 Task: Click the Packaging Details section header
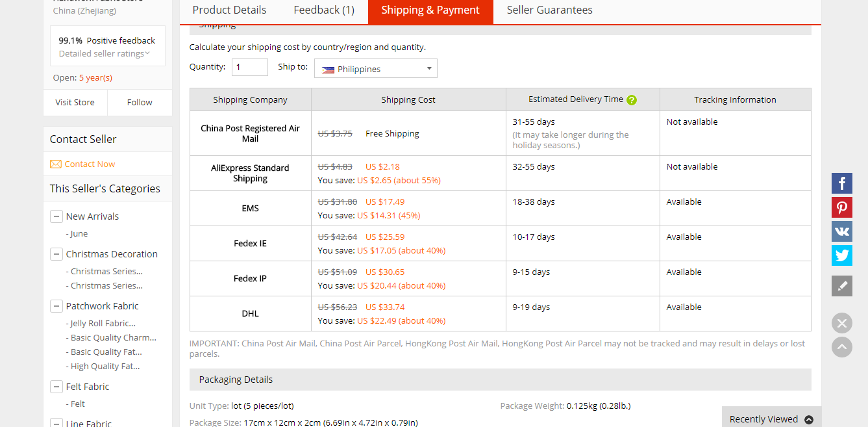pyautogui.click(x=500, y=380)
